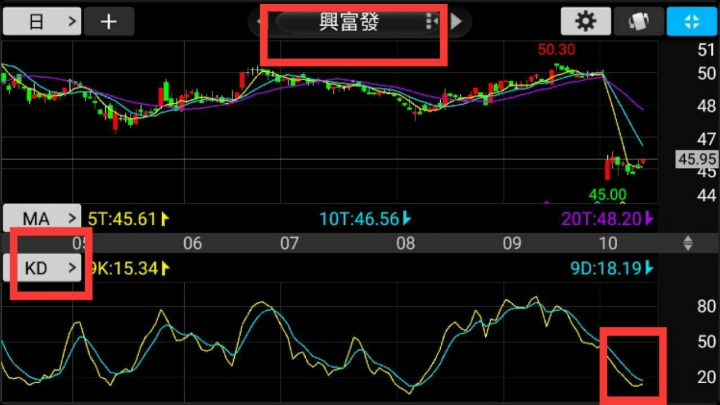Adjust panel height with up-down arrows handle
The image size is (720, 405).
click(x=688, y=243)
